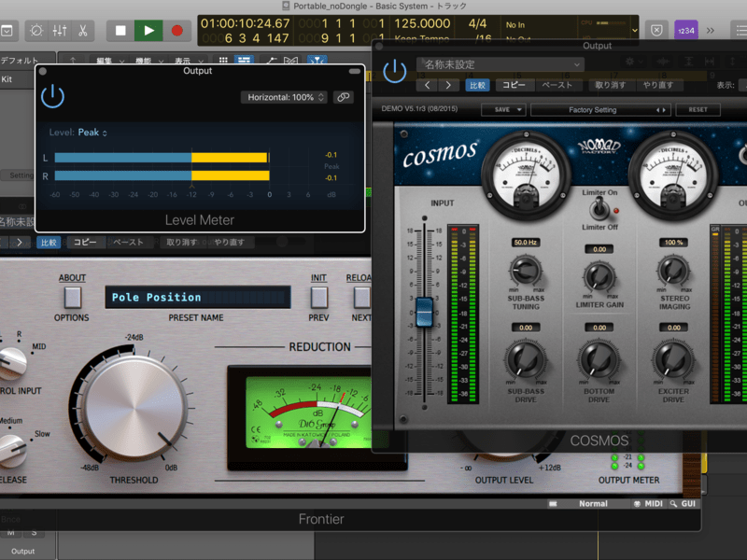The width and height of the screenshot is (747, 560).
Task: Open the Cosmos preset name dropdown
Action: (500, 65)
